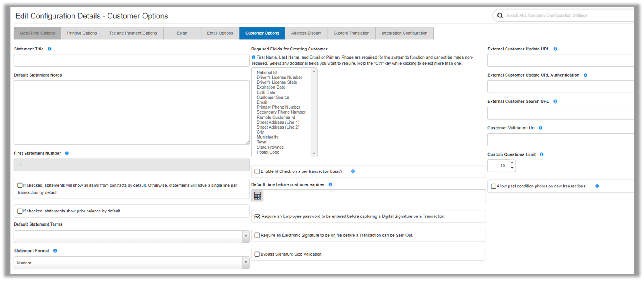Switch to the Printing Options tab
The image size is (644, 281).
tap(82, 33)
